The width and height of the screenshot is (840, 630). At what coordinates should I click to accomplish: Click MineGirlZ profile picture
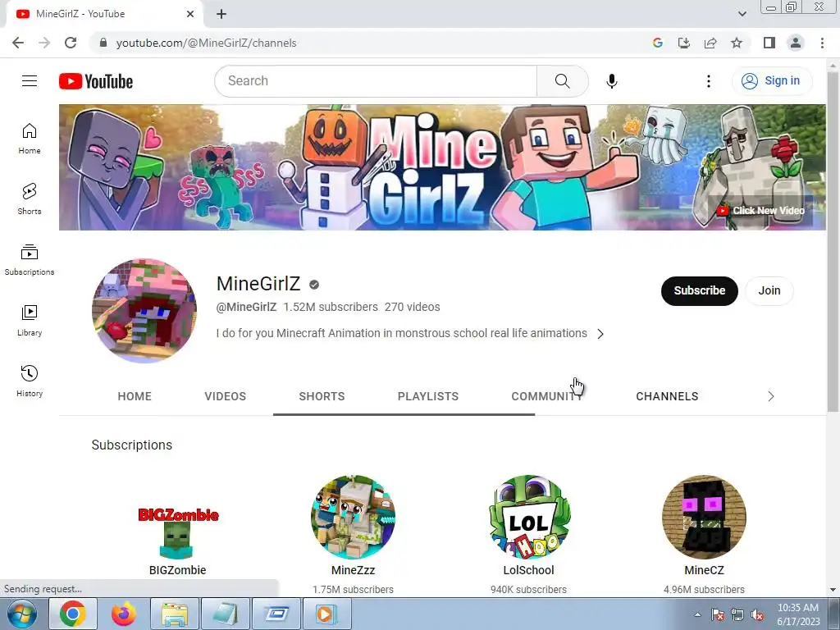[144, 311]
